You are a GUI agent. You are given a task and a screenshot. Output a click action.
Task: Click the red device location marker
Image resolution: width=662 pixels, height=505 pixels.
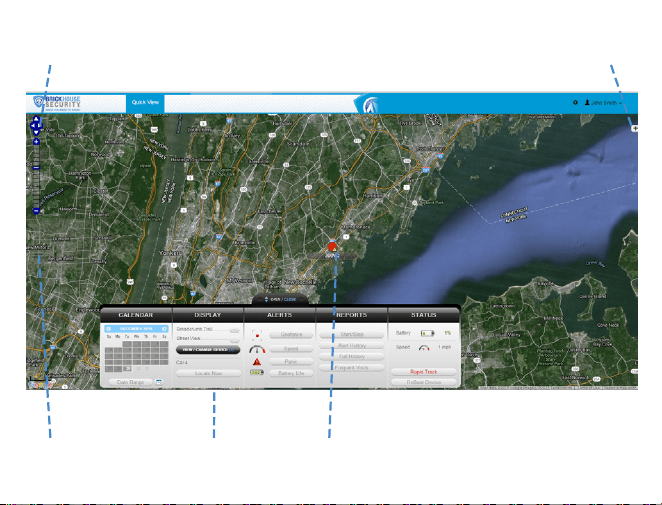332,247
